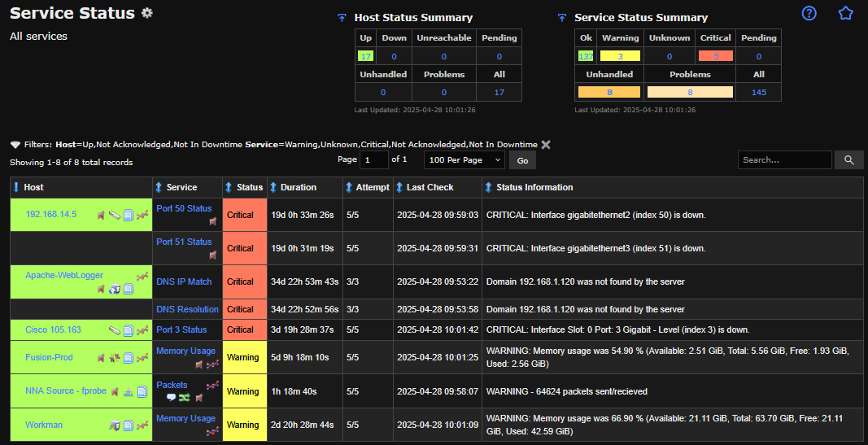Click into the Search text field
Viewport: 868px width, 445px height.
coord(784,160)
